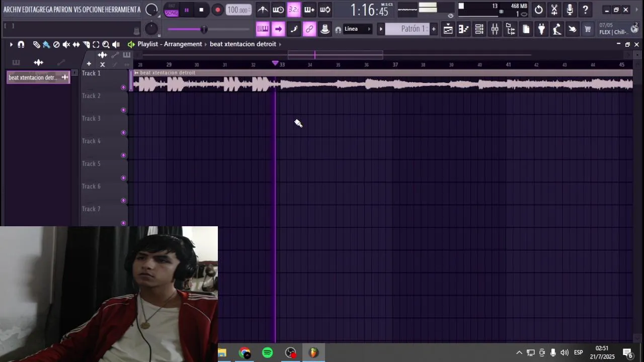This screenshot has height=362, width=644.
Task: Toggle PAT/SONG mode switch
Action: pos(172,10)
